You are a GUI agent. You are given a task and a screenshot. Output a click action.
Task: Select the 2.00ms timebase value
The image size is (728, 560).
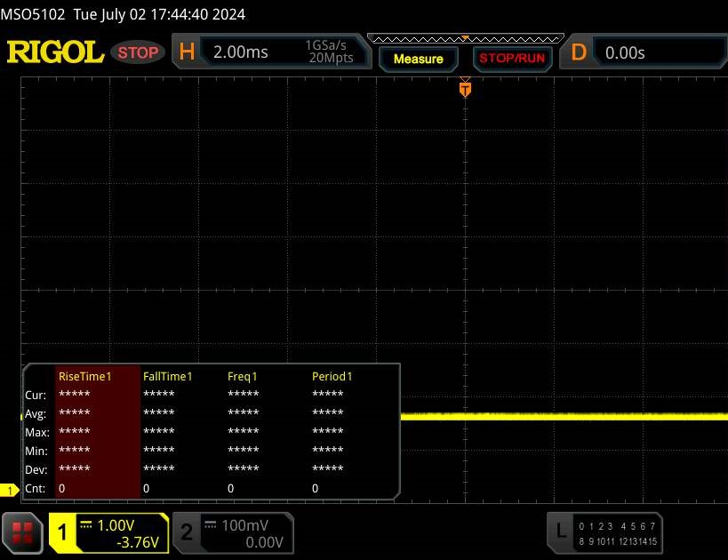tap(241, 52)
